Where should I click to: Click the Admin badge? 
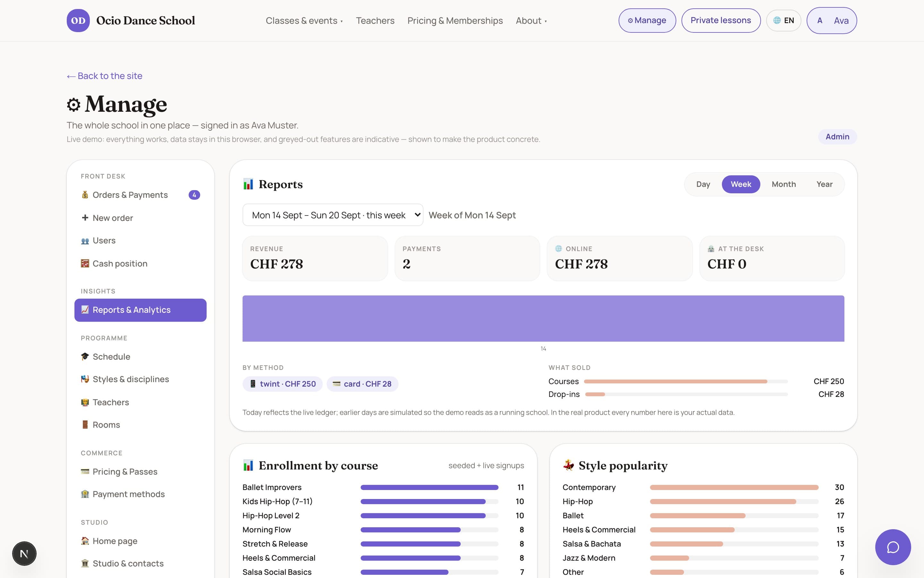[x=837, y=137]
